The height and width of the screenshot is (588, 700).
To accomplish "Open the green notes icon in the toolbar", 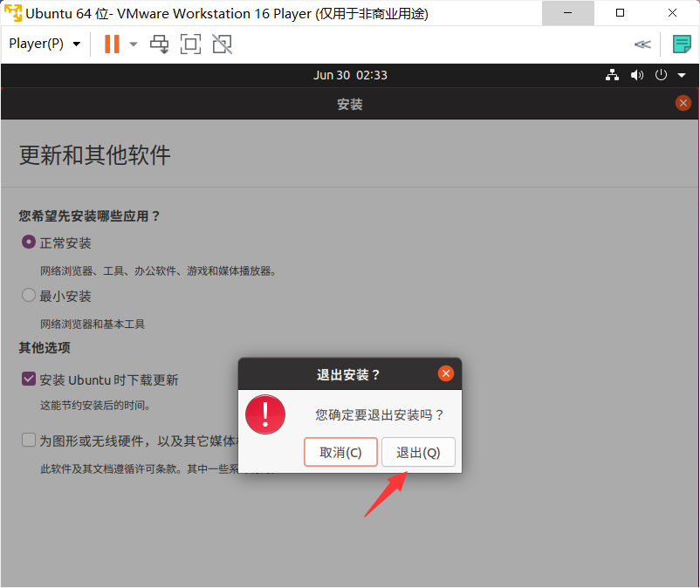I will pos(681,44).
